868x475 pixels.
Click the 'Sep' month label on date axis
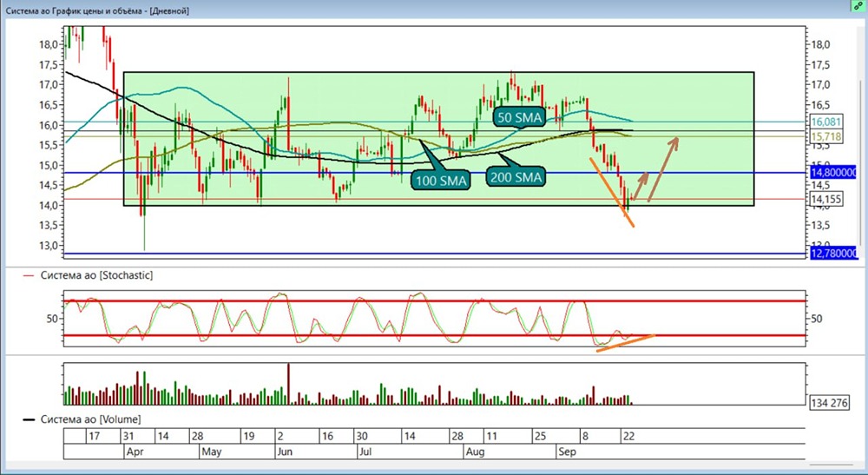point(568,452)
